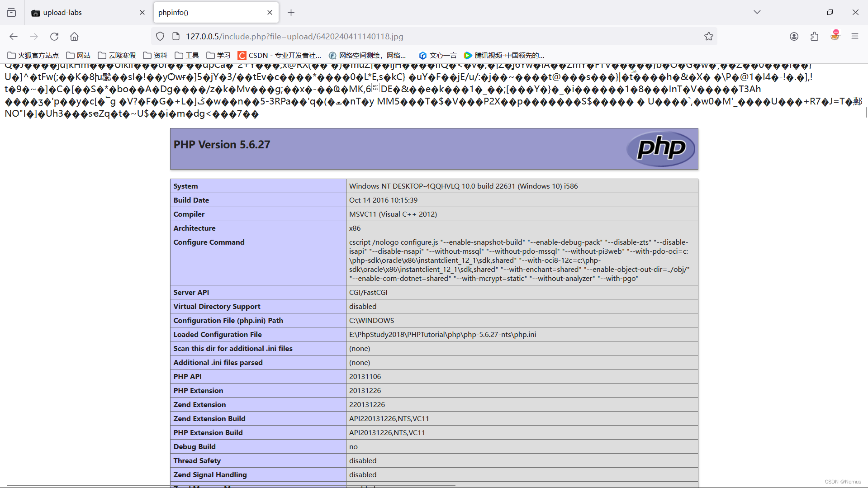The height and width of the screenshot is (488, 868).
Task: Click the PHP Extension value 20131226
Action: pos(365,391)
